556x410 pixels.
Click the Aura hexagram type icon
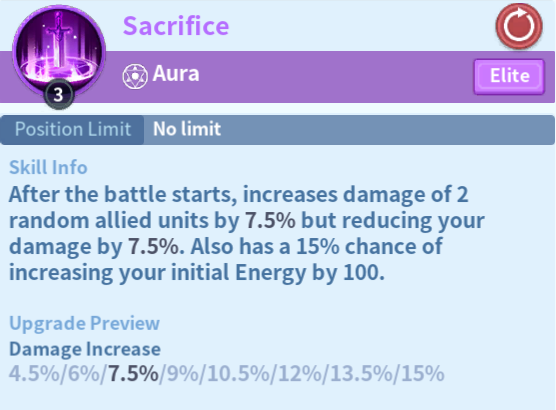[x=135, y=76]
